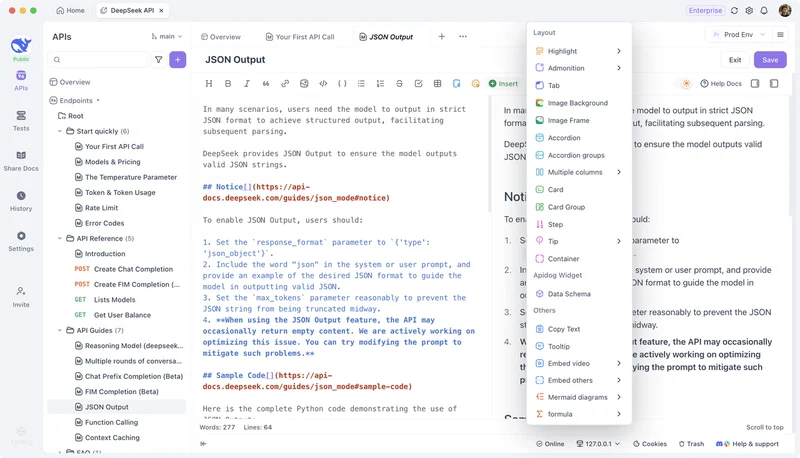Add a new tab with the plus icon
The width and height of the screenshot is (800, 458).
pos(441,36)
